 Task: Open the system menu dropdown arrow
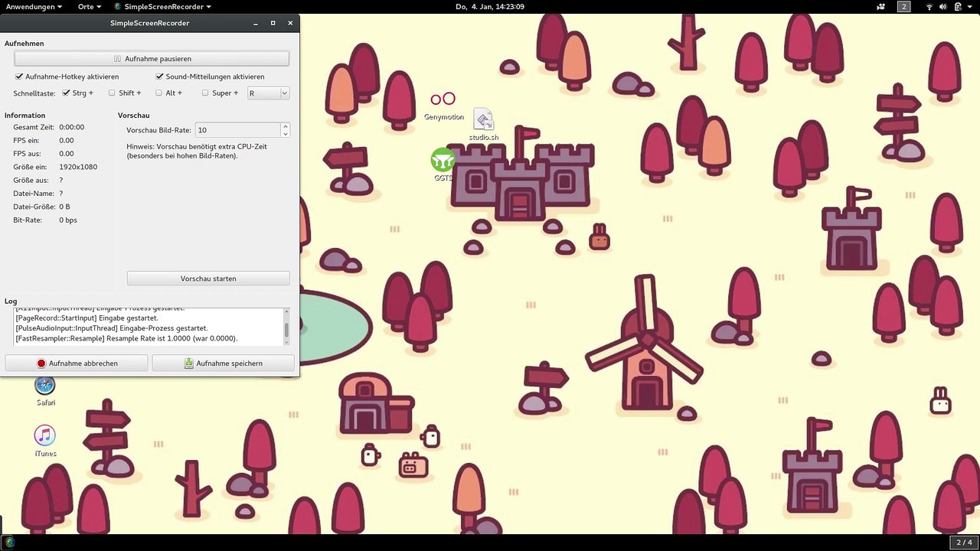click(969, 6)
